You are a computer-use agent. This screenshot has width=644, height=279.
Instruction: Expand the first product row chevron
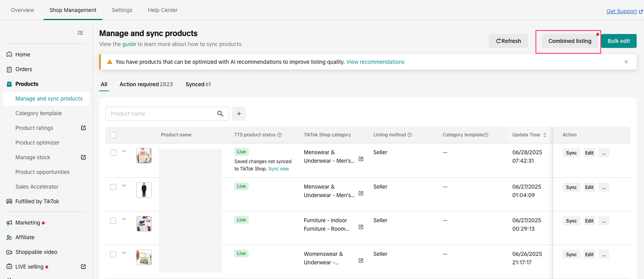click(x=124, y=151)
